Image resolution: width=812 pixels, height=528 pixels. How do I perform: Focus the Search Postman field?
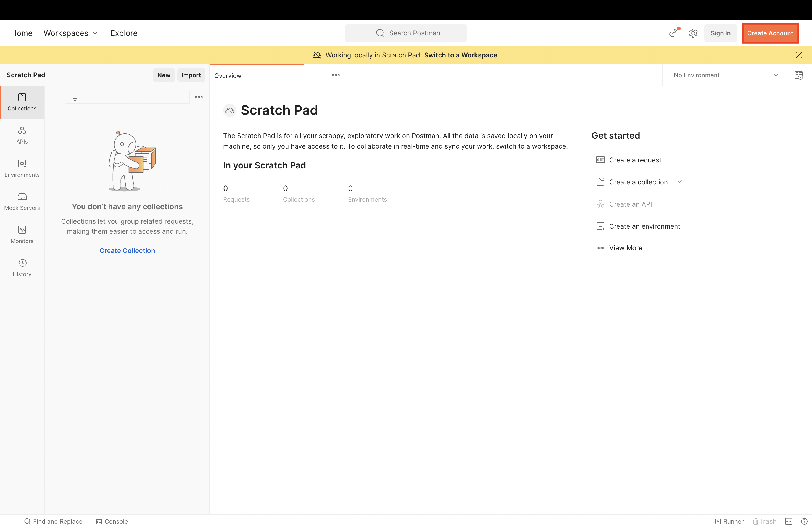click(406, 33)
